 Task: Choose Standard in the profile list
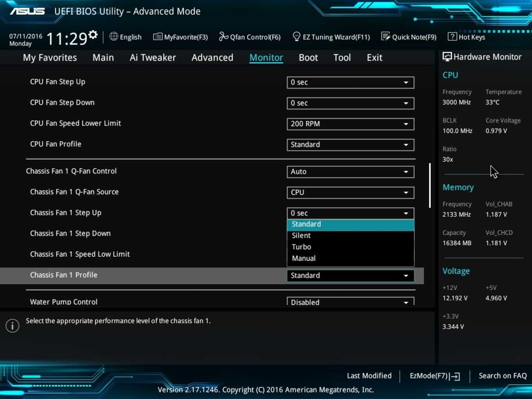pyautogui.click(x=350, y=225)
